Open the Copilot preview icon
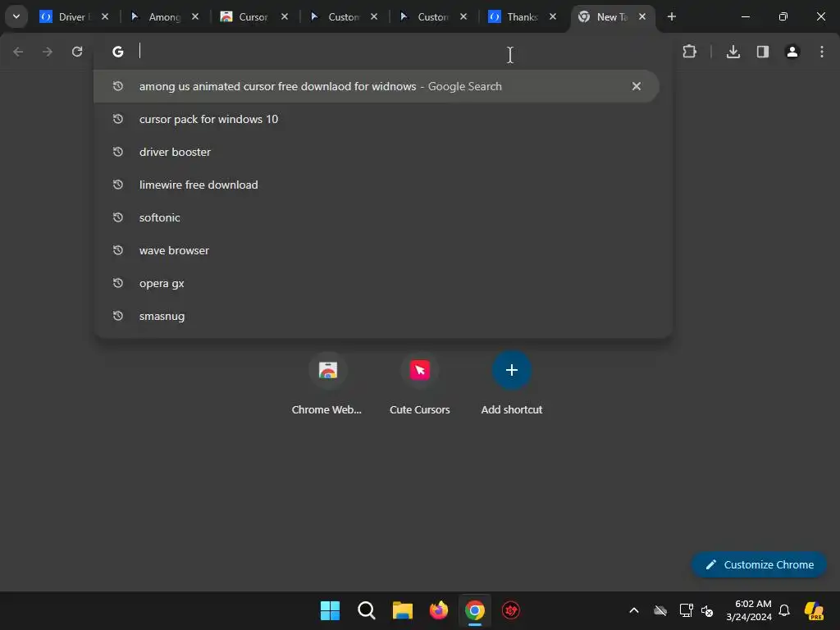840x630 pixels. pyautogui.click(x=815, y=610)
